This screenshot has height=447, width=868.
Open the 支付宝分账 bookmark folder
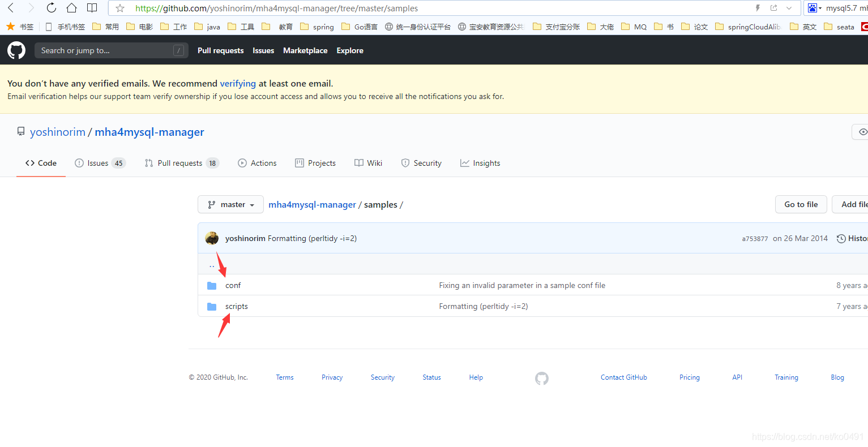pos(557,27)
